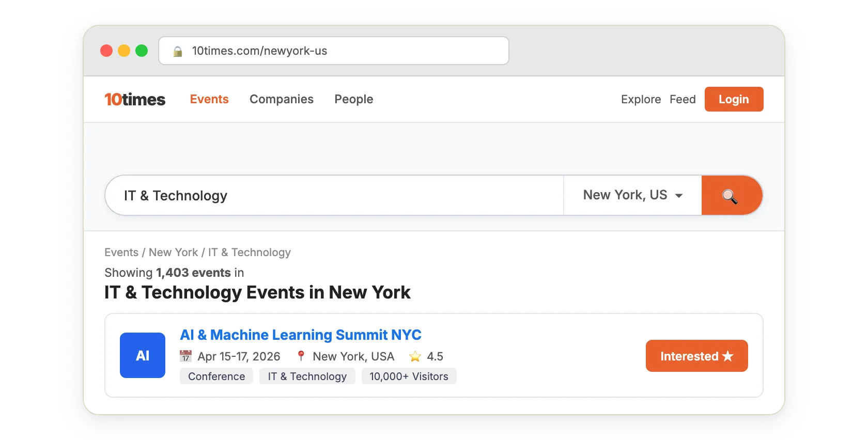Screen dimensions: 868x440
Task: Click the green window maximize dot
Action: [x=142, y=51]
